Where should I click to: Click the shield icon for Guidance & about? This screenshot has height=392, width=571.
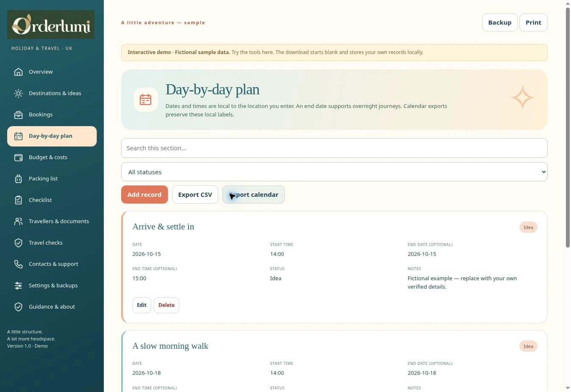pyautogui.click(x=18, y=307)
